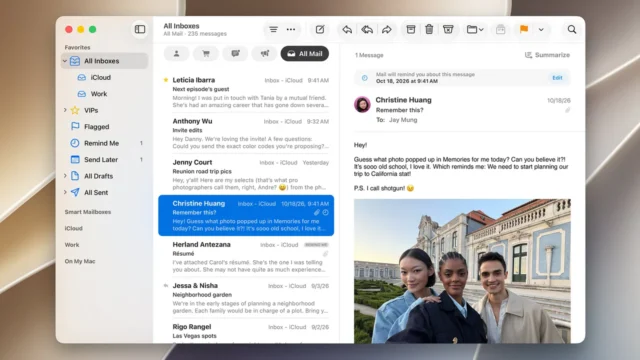Click recipient Jay Mung
Screen dimensions: 640x360
(x=403, y=120)
